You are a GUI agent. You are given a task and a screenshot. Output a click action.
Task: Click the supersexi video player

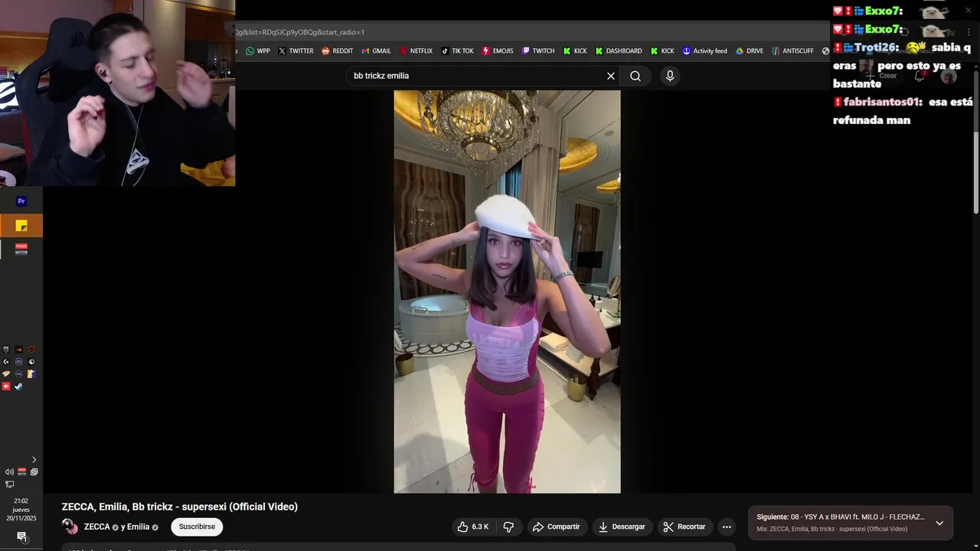click(x=507, y=292)
